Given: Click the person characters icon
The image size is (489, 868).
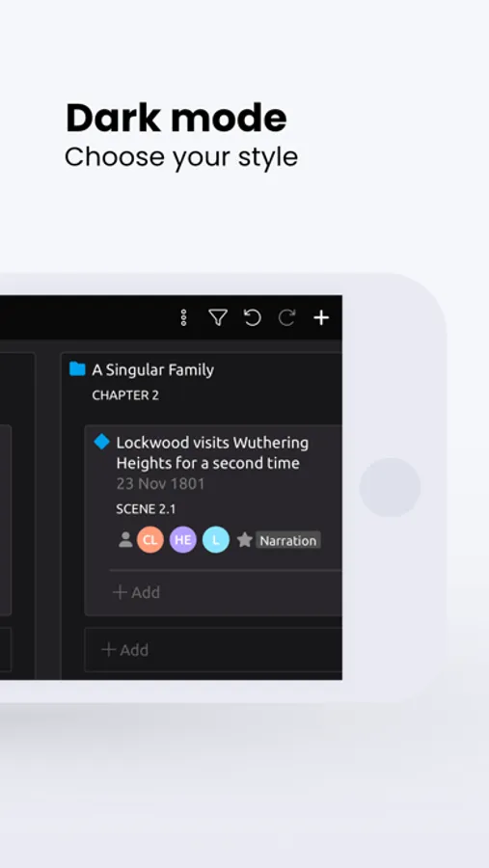Looking at the screenshot, I should [x=125, y=540].
